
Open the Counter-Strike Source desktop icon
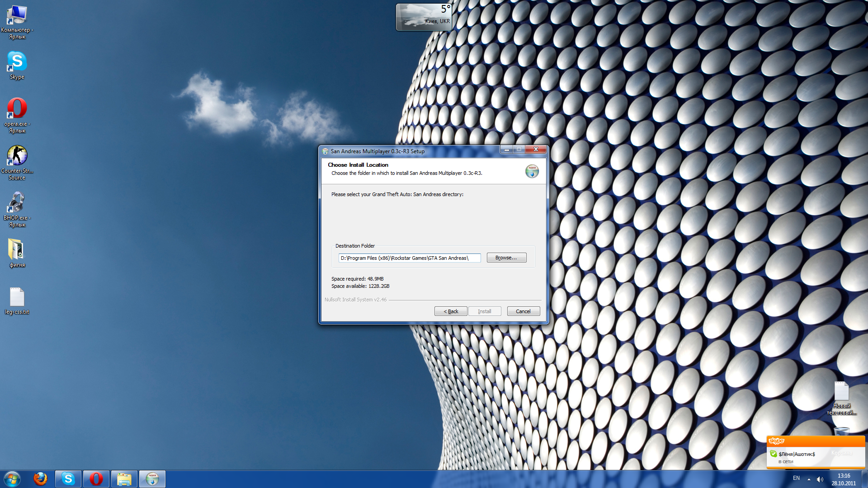(17, 156)
